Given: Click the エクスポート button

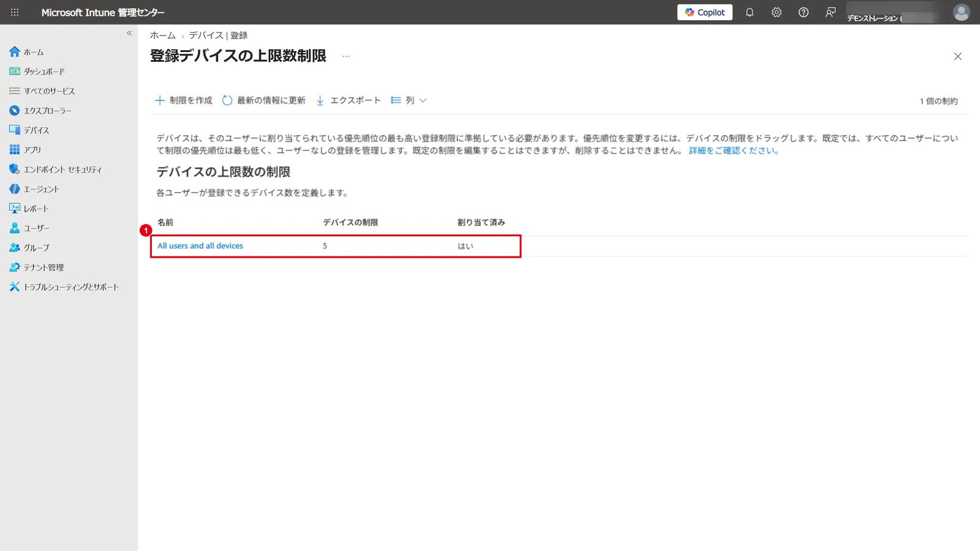Looking at the screenshot, I should (349, 100).
